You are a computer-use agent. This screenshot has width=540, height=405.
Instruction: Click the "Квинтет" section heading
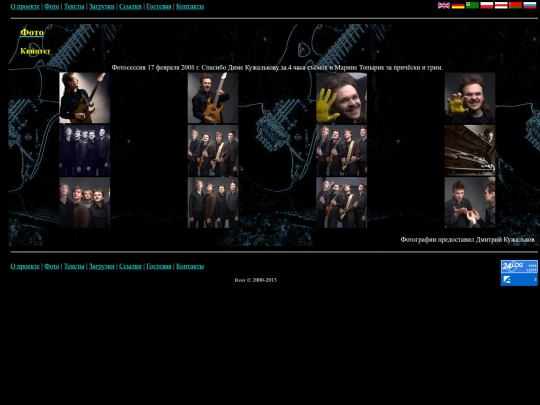click(x=35, y=51)
